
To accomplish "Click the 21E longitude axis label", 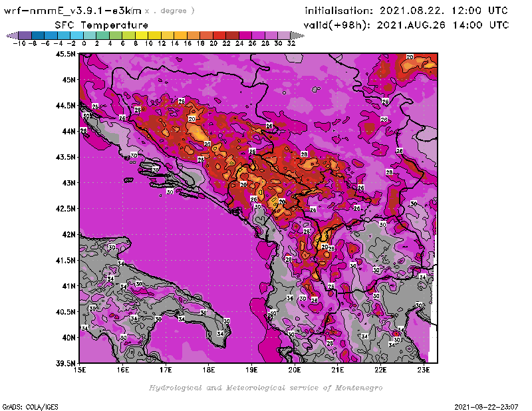I will [338, 370].
